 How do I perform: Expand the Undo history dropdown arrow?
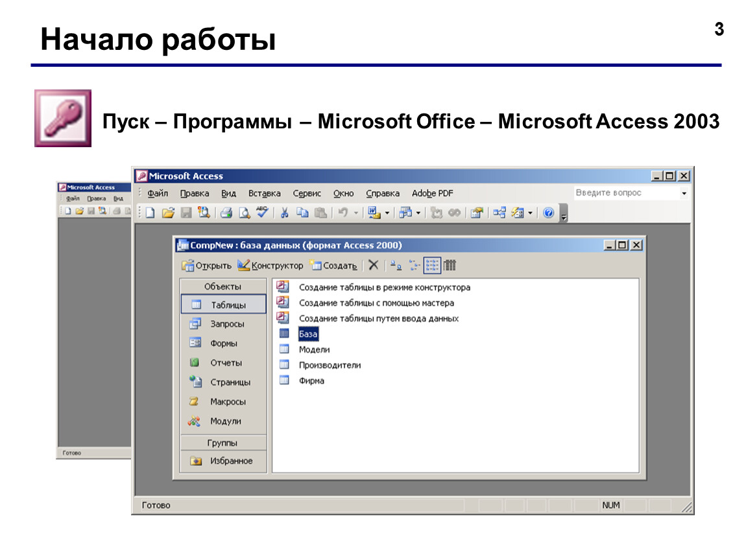pyautogui.click(x=355, y=213)
